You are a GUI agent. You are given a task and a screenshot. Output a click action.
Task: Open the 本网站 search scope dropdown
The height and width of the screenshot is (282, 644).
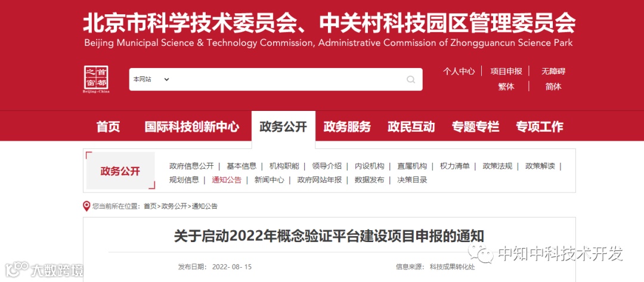point(151,79)
